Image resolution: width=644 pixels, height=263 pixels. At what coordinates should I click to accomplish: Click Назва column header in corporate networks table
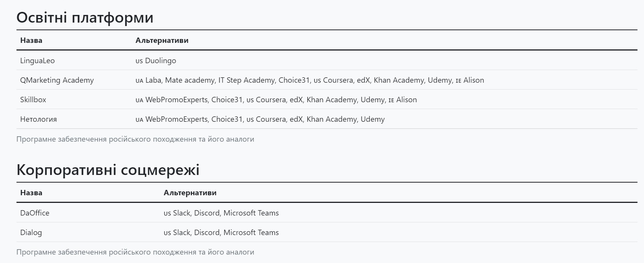pos(31,193)
